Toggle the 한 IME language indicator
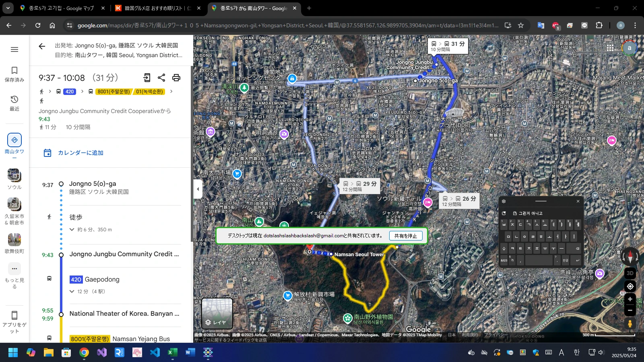644x362 pixels. 576,353
